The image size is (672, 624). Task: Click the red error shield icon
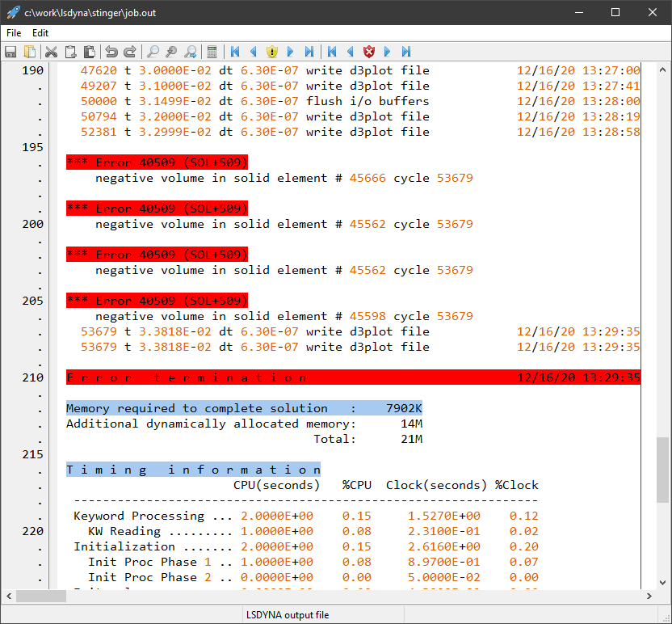[x=369, y=52]
